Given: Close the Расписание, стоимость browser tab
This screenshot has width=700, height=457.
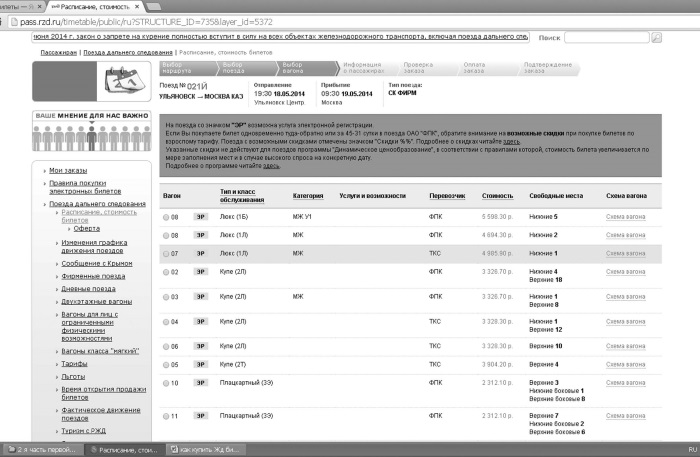Looking at the screenshot, I should [x=137, y=7].
